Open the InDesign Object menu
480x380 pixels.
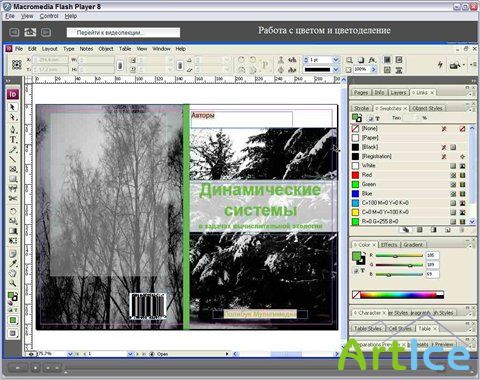tap(106, 49)
